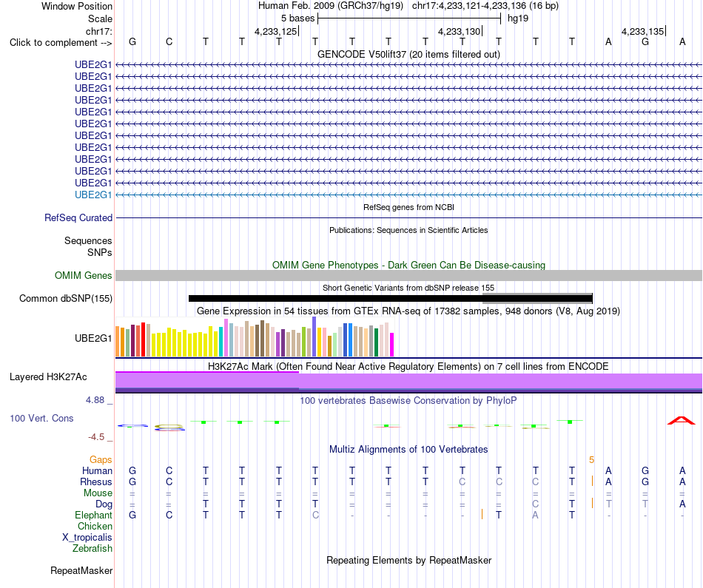Click the 4,233,135 ruler coordinate
This screenshot has width=703, height=588.
(x=642, y=31)
